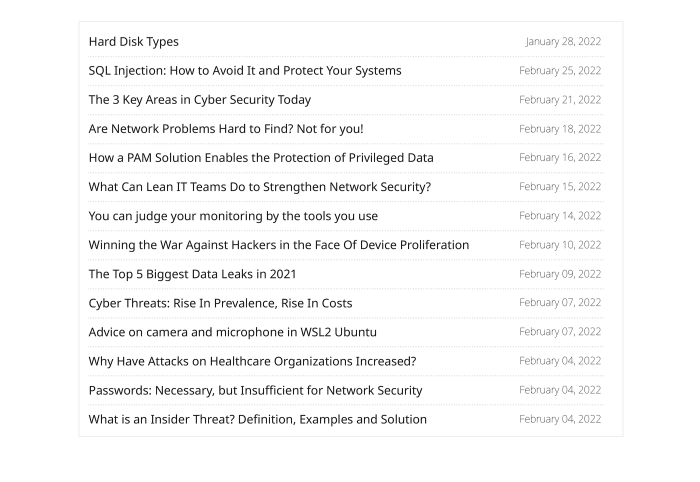The image size is (700, 482).
Task: Open the Lean IT Teams network security post
Action: coord(260,187)
